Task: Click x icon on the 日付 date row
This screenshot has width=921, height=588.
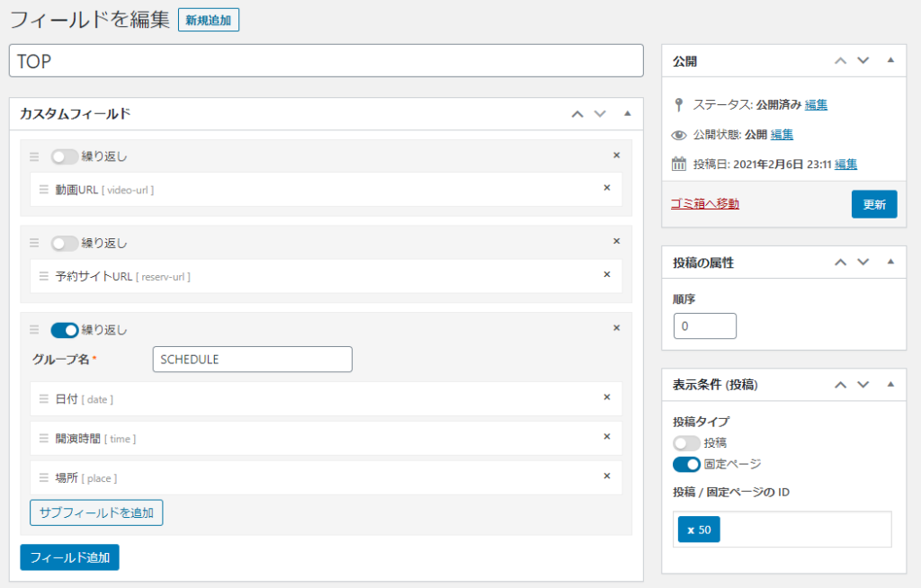Action: pyautogui.click(x=606, y=396)
